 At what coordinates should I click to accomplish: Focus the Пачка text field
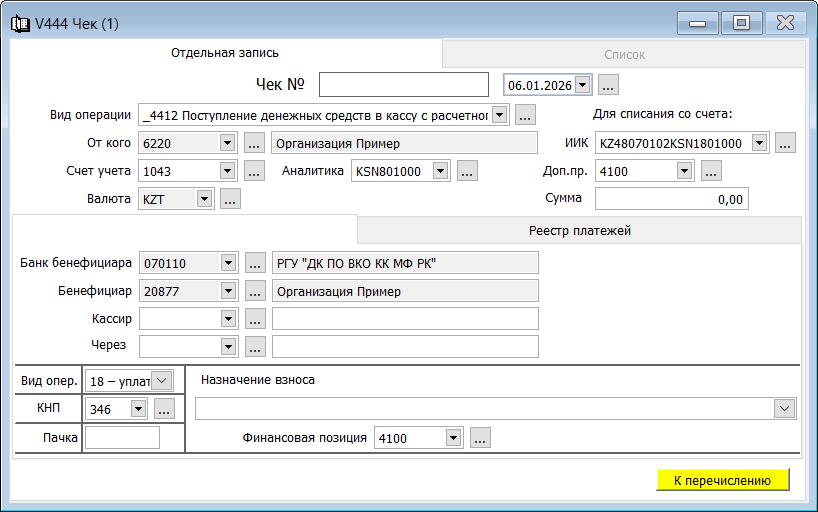[x=122, y=437]
